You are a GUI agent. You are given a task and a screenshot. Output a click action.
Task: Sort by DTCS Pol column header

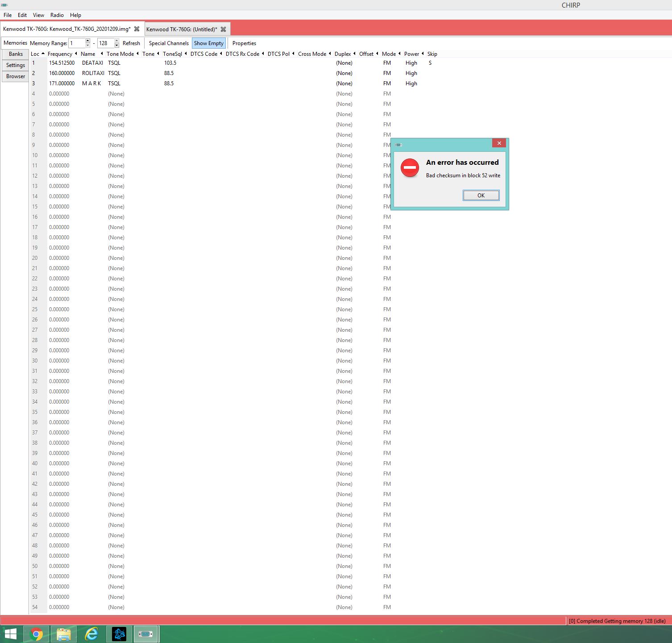point(278,54)
